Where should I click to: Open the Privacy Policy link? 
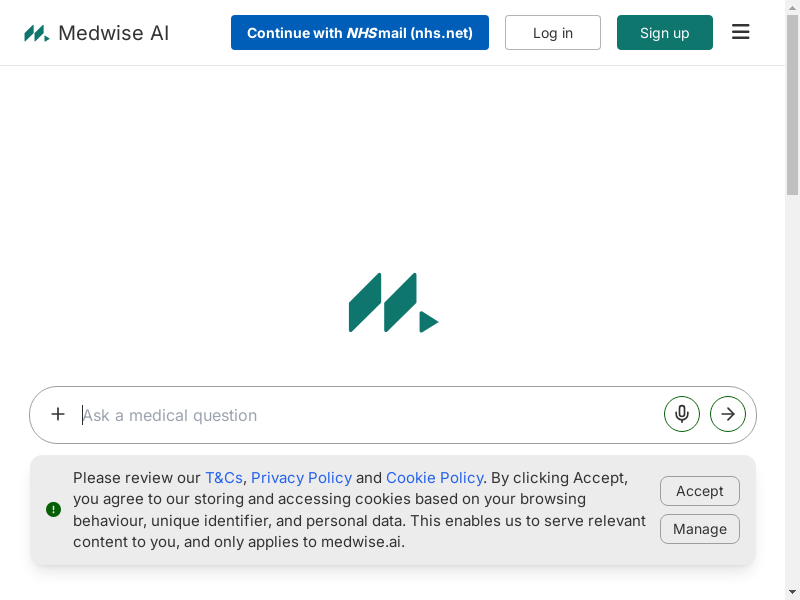pos(301,478)
